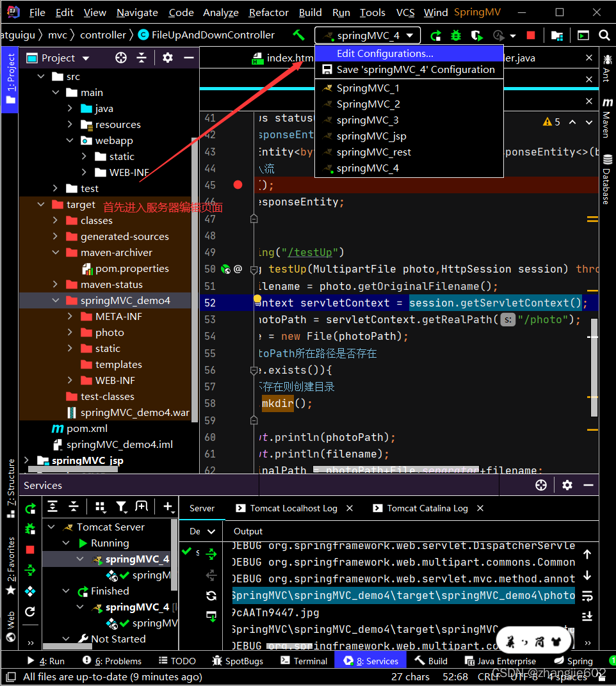Switch to Tomcat Catalina Log tab
The height and width of the screenshot is (686, 616).
point(427,508)
